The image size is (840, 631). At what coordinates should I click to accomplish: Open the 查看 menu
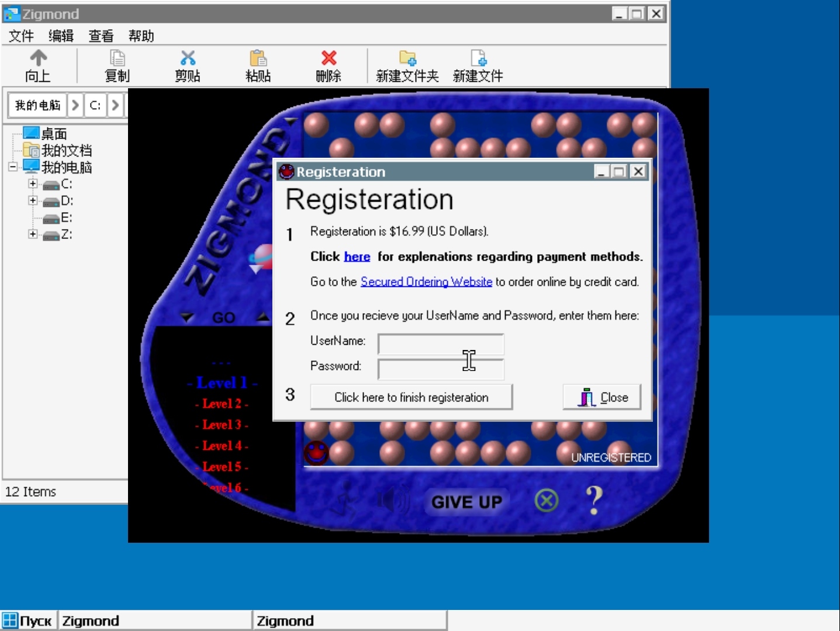[x=101, y=36]
